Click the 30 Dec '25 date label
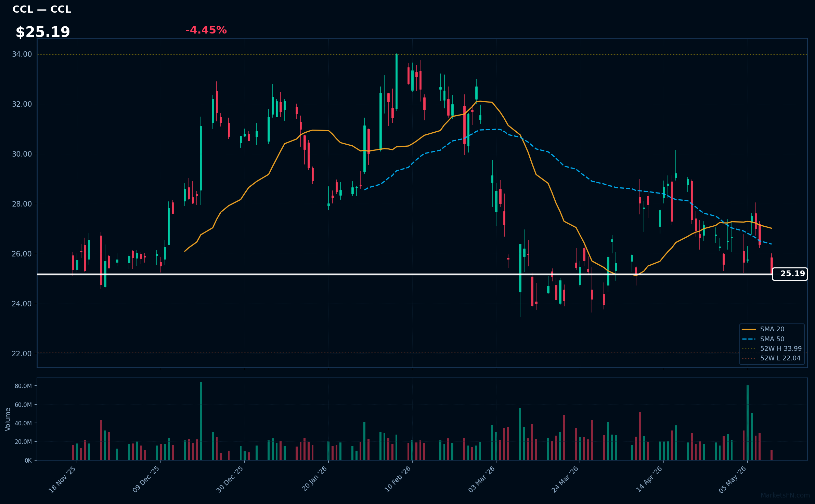This screenshot has width=815, height=504. point(230,479)
